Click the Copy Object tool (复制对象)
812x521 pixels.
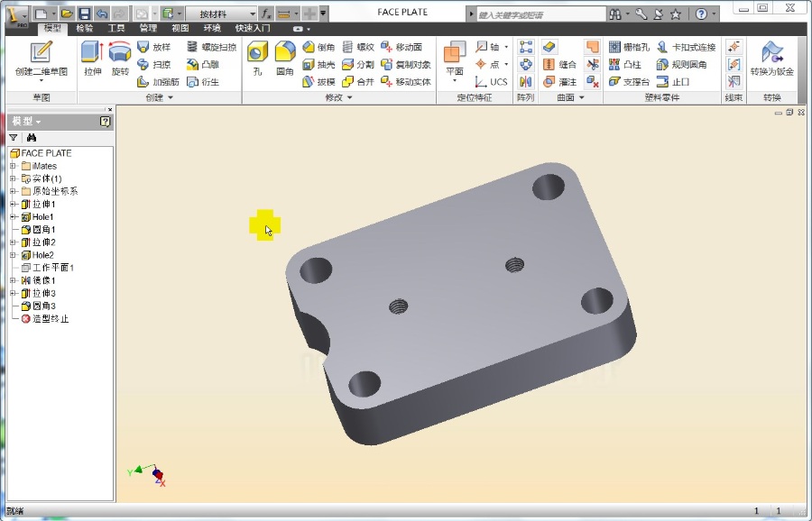pos(405,64)
